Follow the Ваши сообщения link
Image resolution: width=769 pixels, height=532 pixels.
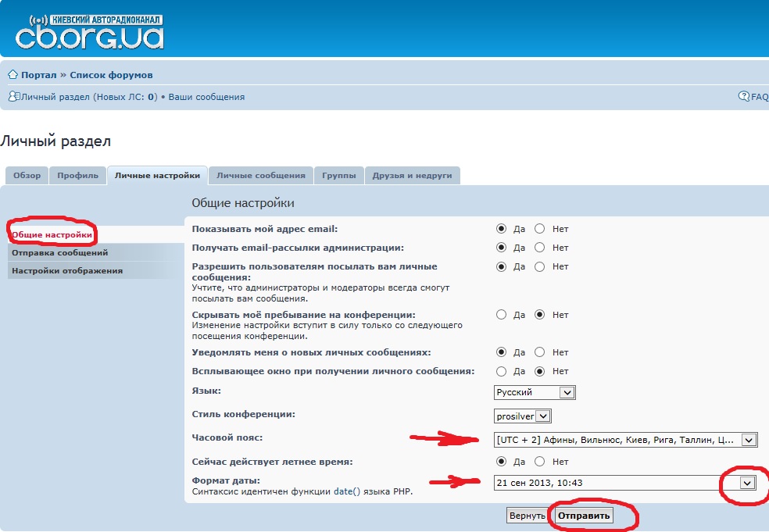point(206,97)
